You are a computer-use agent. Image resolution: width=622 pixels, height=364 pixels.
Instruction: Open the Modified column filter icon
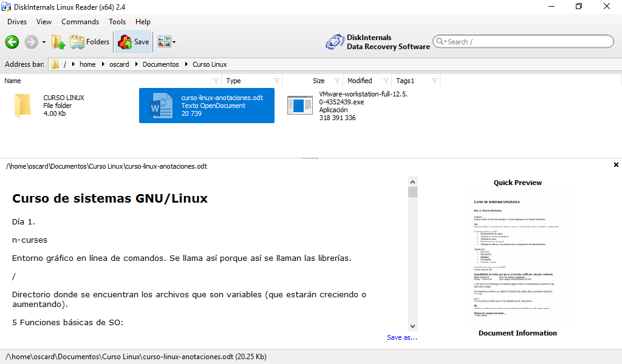click(x=386, y=81)
